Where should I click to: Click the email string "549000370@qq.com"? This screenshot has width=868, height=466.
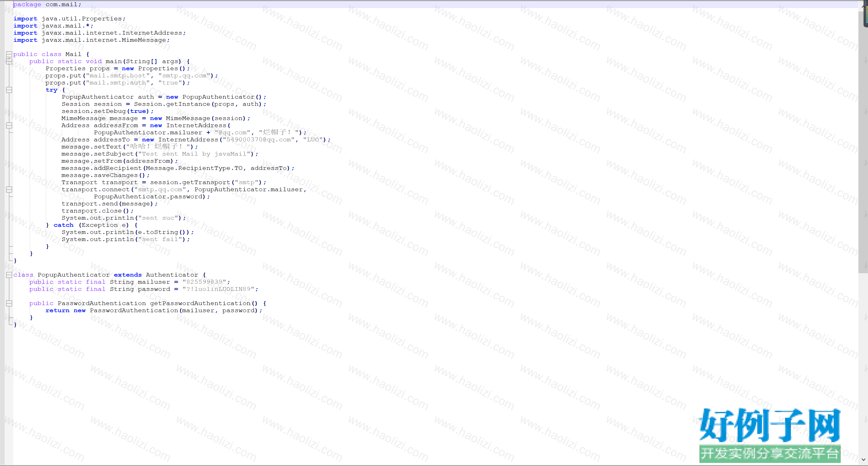258,140
